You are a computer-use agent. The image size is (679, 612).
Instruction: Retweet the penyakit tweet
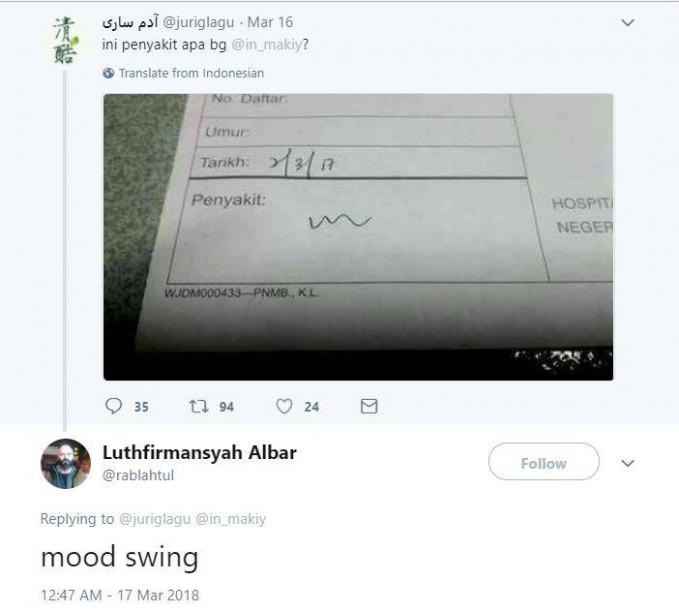[x=197, y=406]
